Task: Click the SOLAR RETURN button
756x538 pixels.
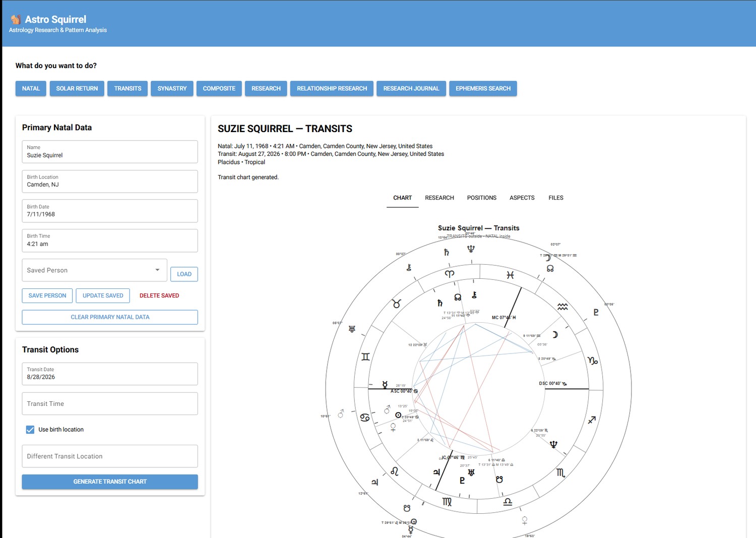Action: (x=77, y=88)
